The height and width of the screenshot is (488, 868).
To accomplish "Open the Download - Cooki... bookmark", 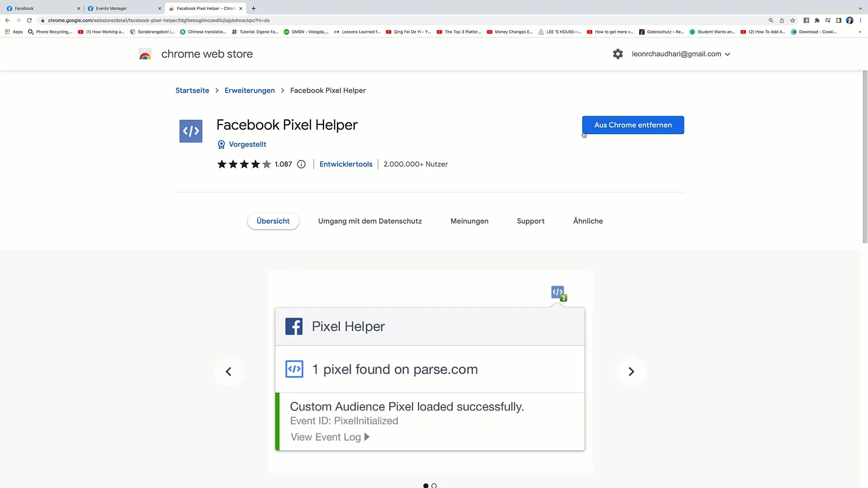I will (x=814, y=32).
